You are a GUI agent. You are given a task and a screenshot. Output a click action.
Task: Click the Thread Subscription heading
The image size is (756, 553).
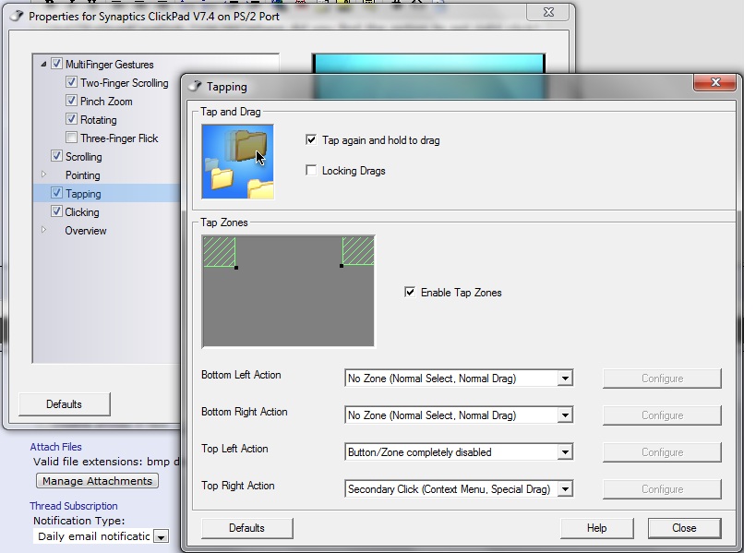[74, 506]
